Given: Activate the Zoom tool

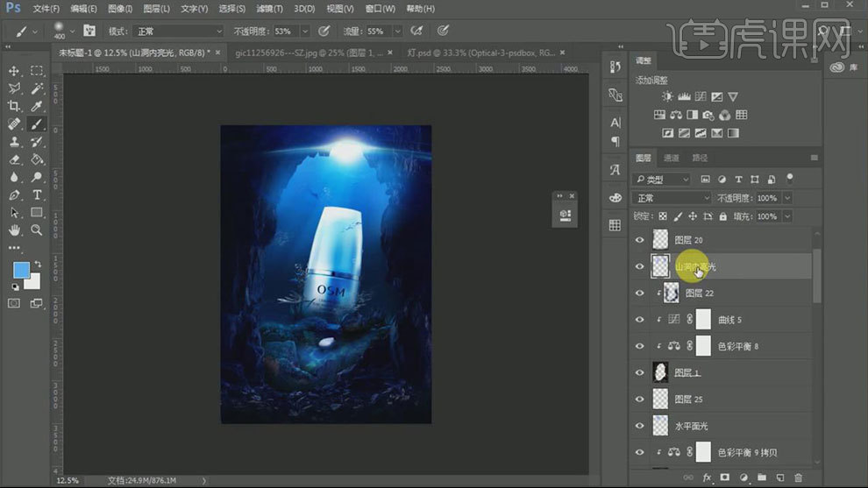Looking at the screenshot, I should [37, 230].
